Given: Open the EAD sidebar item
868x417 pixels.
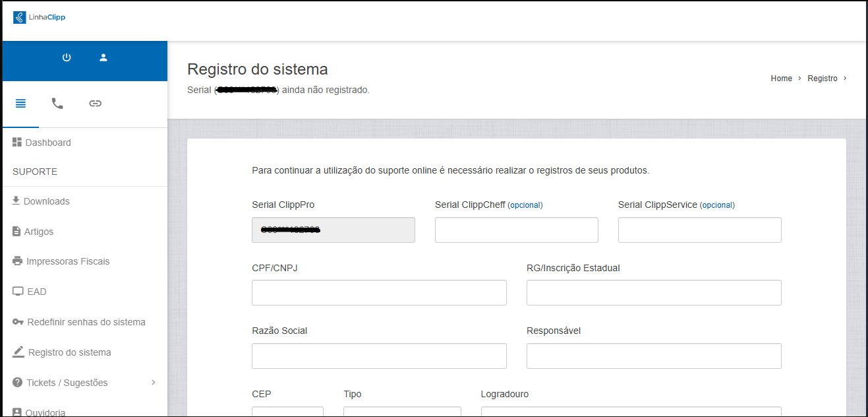Looking at the screenshot, I should (x=36, y=292).
